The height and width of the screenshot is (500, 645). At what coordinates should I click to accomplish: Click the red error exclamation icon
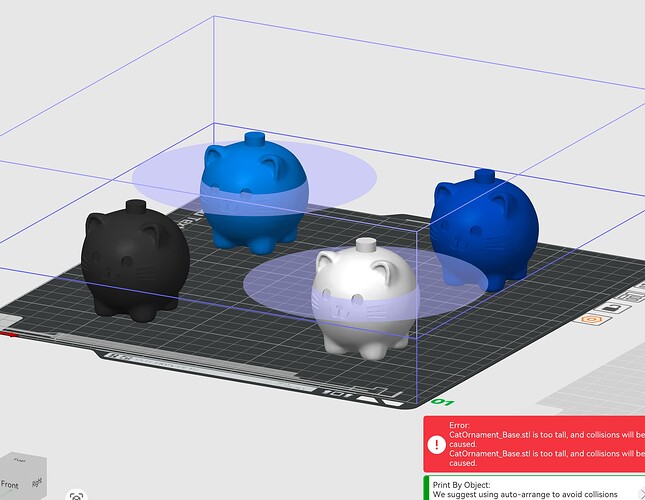(436, 444)
